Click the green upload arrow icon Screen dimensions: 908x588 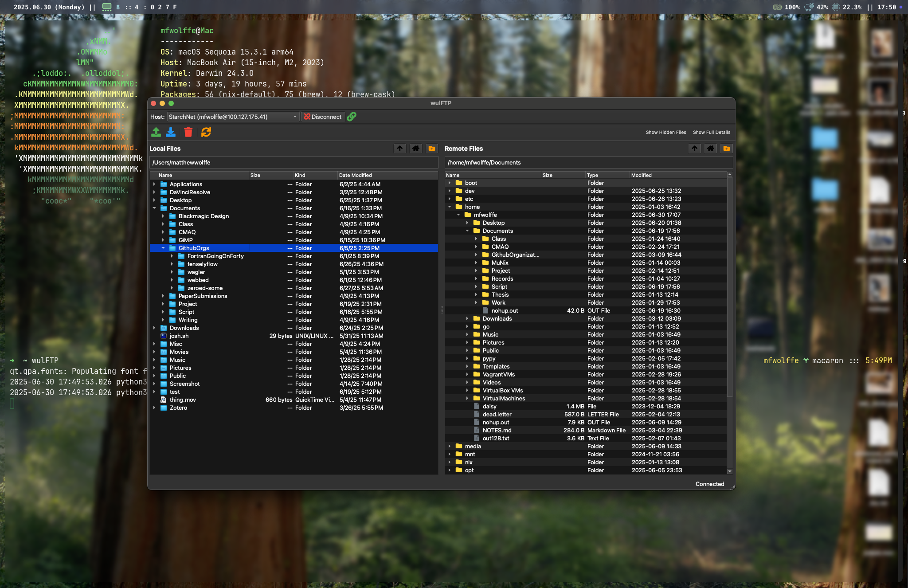[x=156, y=132]
